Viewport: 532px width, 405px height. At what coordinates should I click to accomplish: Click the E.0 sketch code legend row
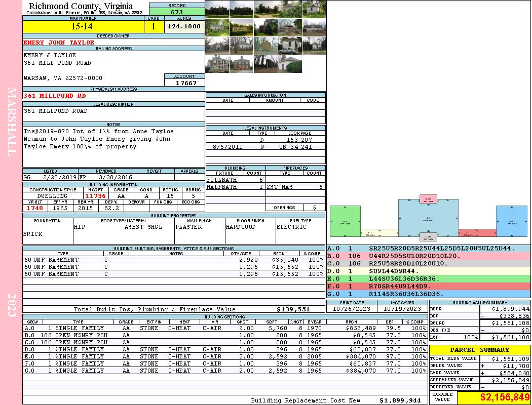coord(428,278)
